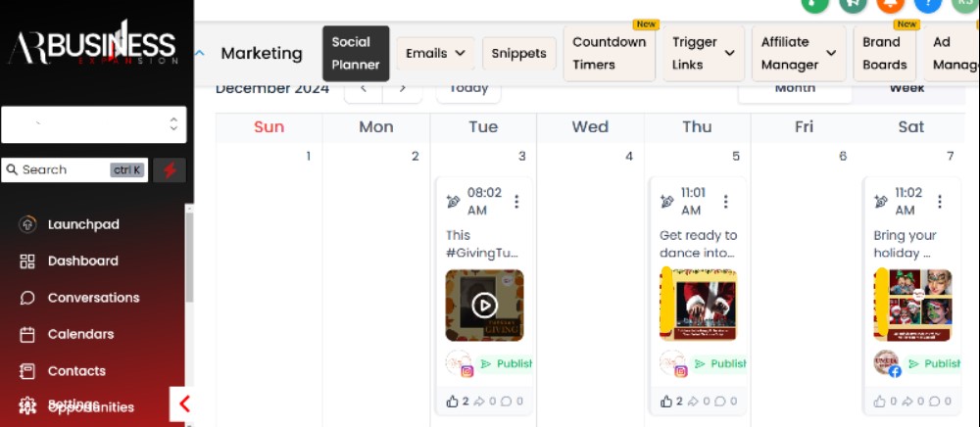Click the red lightning bolt quick-action button
980x427 pixels.
tap(170, 170)
